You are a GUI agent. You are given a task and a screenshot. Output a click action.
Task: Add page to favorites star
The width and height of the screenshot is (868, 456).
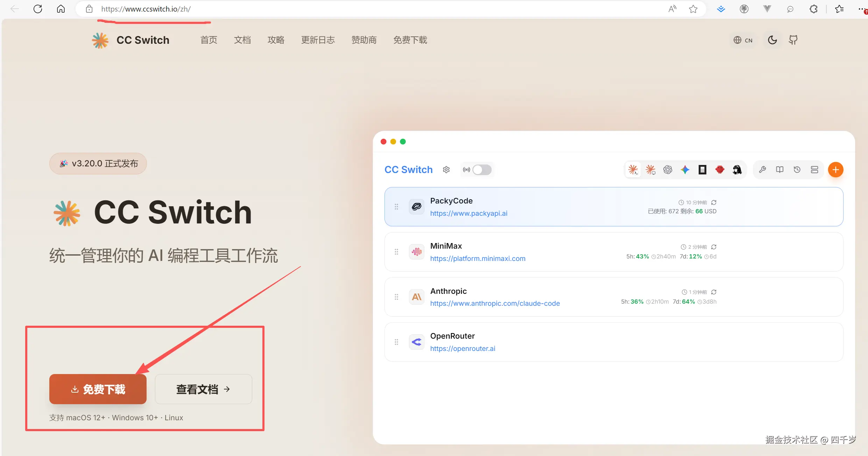point(693,9)
